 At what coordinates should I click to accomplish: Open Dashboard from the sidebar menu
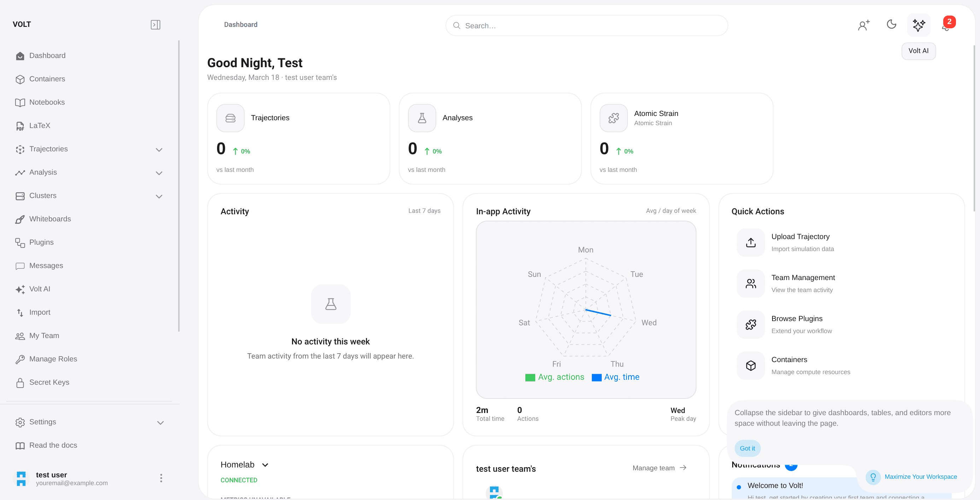pyautogui.click(x=89, y=56)
